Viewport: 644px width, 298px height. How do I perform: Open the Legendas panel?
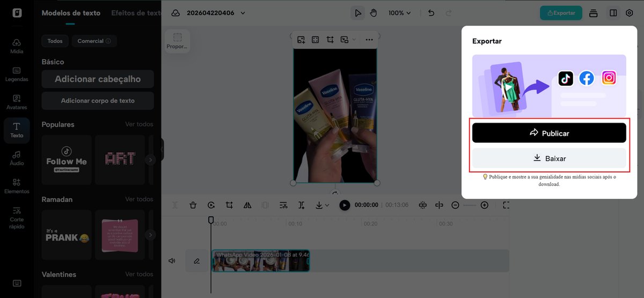(17, 74)
